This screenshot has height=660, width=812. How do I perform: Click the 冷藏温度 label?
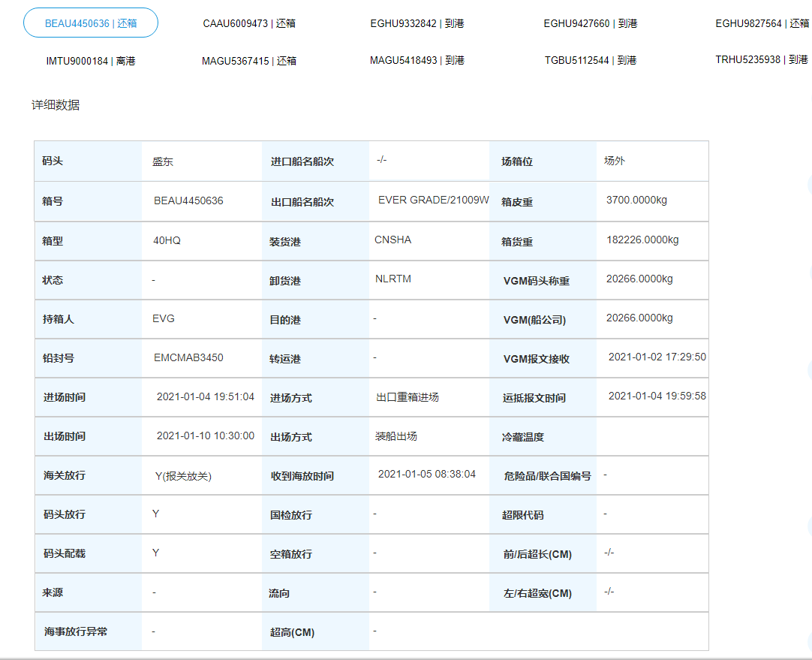(x=522, y=437)
